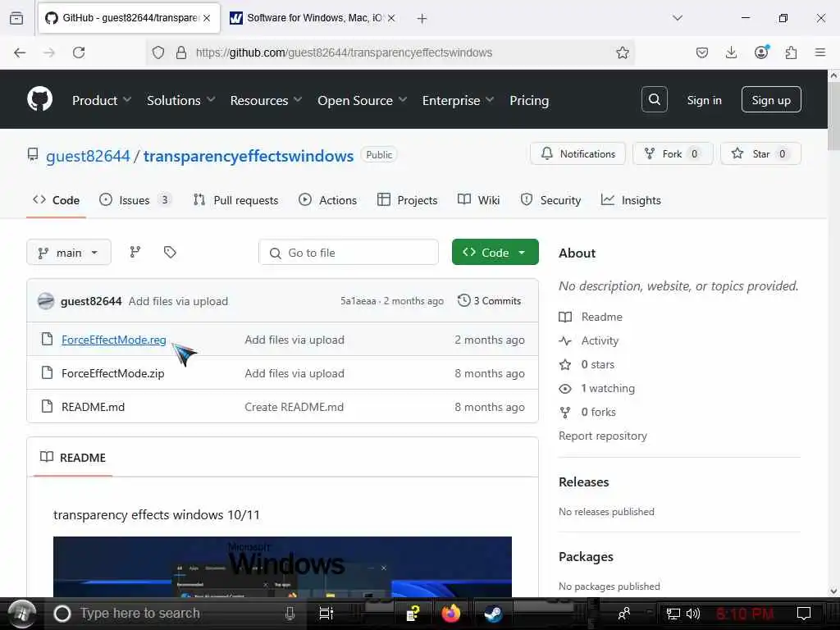Bookmark this page with the star icon
840x630 pixels.
pos(622,52)
